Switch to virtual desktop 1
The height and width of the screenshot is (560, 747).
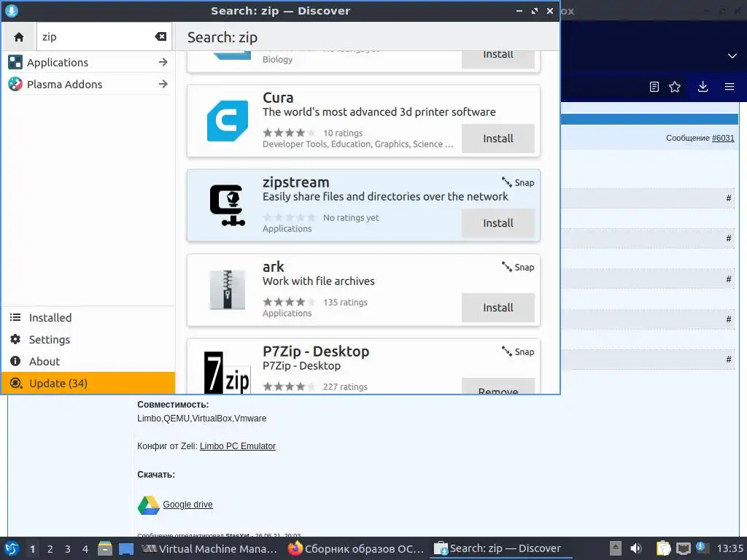[x=32, y=549]
